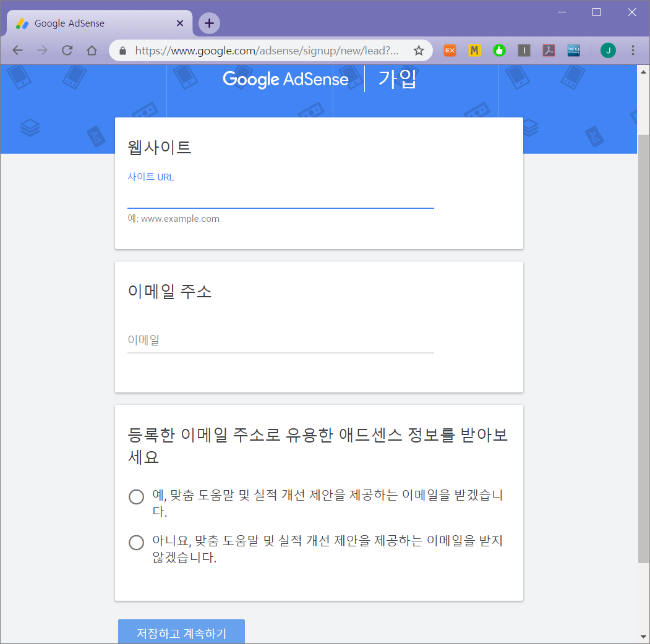View site info via the lock icon

[x=122, y=51]
